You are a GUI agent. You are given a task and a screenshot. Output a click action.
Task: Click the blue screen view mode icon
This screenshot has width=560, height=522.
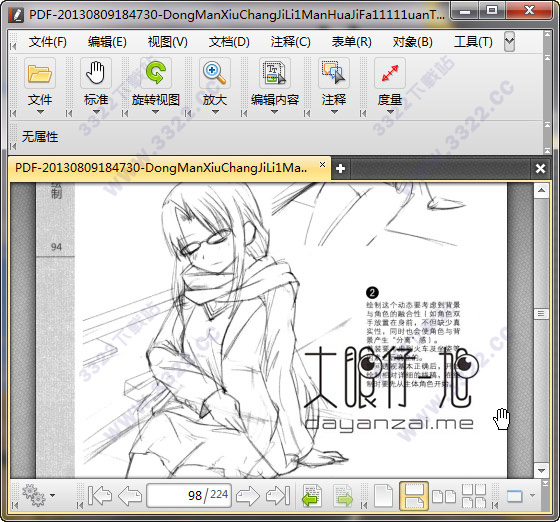pyautogui.click(x=515, y=496)
